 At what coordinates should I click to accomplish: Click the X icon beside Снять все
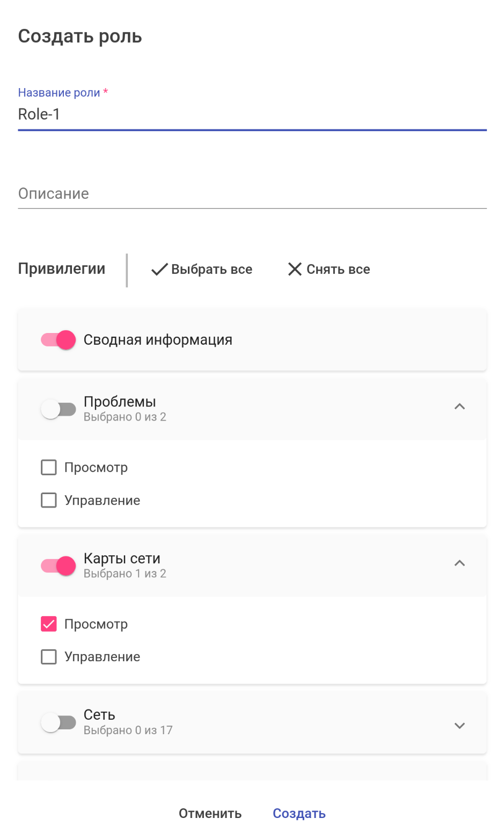(295, 269)
